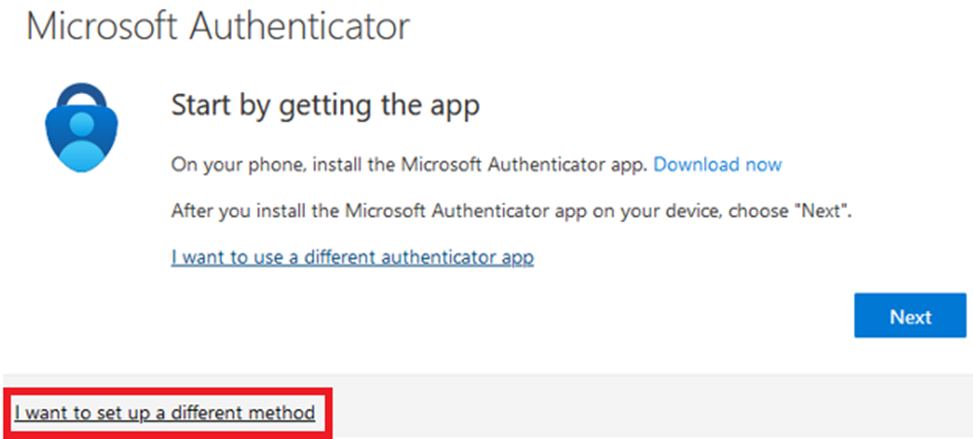Click the Microsoft Authenticator lock icon
Screen dimensions: 973x439
[82, 127]
